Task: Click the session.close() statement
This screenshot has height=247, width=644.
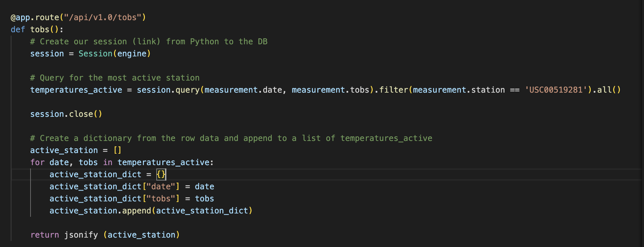Action: point(66,114)
